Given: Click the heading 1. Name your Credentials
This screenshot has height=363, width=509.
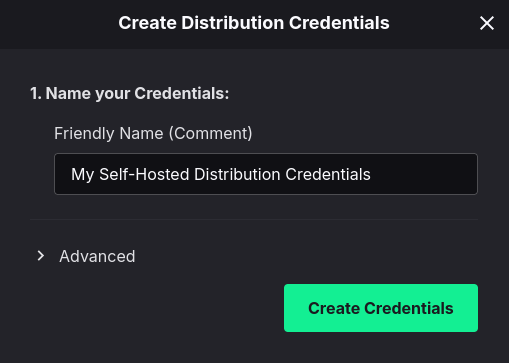Looking at the screenshot, I should point(129,93).
